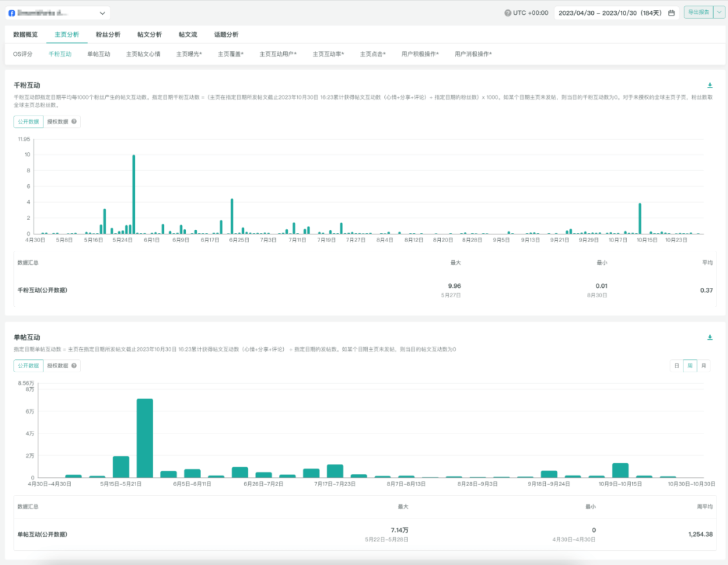
Task: Set 单帖互动 chart granularity to 周
Action: pyautogui.click(x=690, y=366)
